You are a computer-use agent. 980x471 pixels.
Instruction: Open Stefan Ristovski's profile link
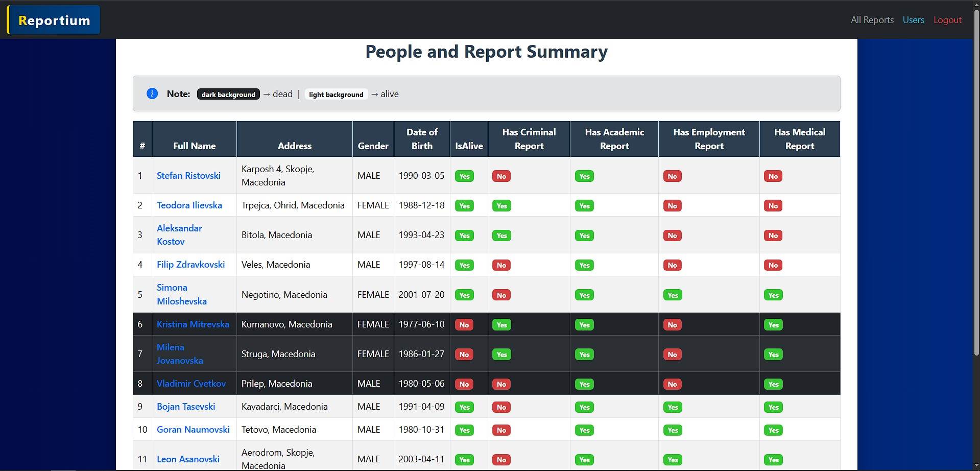[x=188, y=175]
